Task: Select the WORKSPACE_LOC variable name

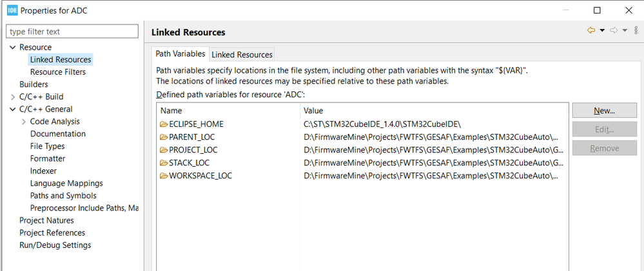Action: (x=200, y=176)
